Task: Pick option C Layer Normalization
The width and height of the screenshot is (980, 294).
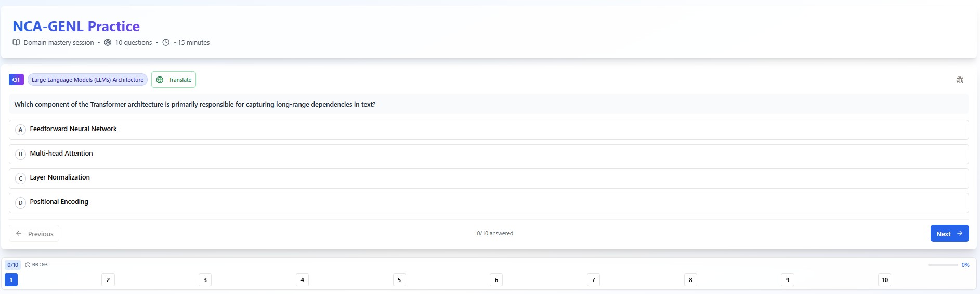Action: [489, 178]
